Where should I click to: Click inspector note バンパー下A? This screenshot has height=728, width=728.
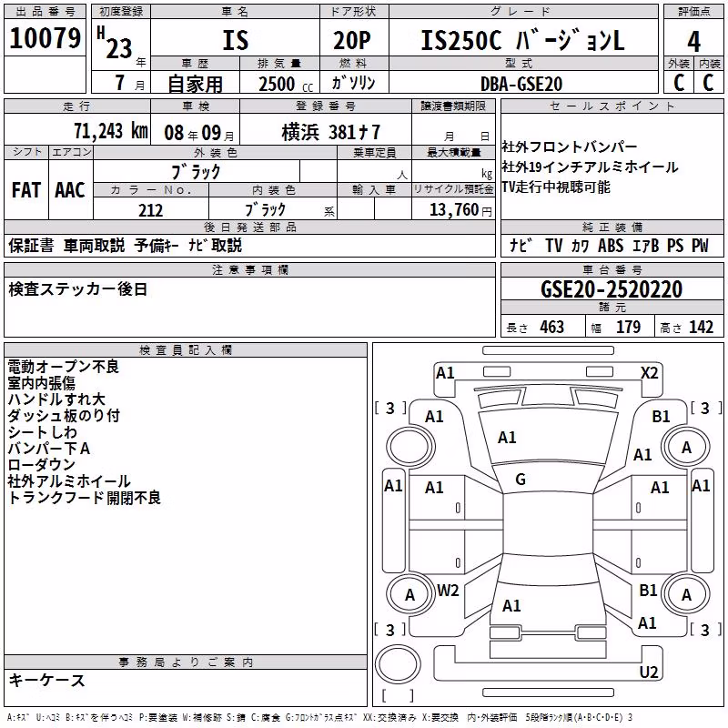click(x=49, y=449)
